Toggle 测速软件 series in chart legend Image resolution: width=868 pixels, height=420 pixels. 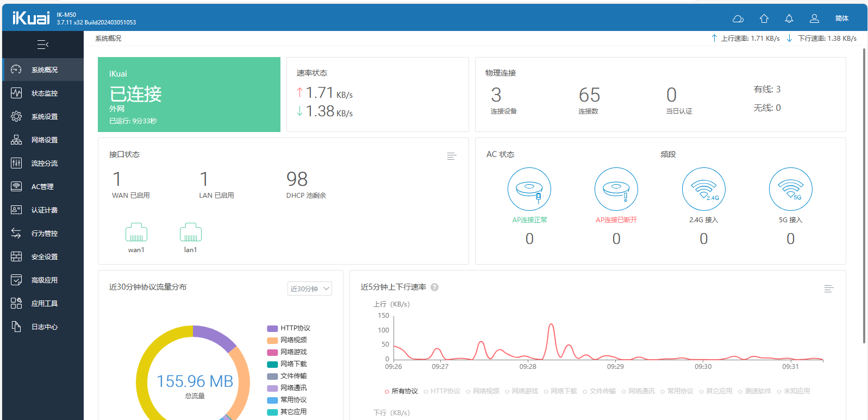[x=754, y=391]
